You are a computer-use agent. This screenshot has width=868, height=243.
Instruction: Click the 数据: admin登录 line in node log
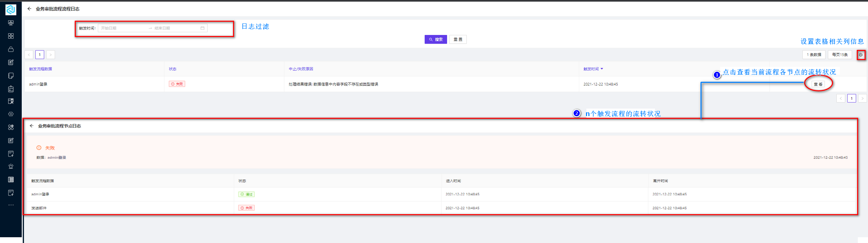point(51,157)
